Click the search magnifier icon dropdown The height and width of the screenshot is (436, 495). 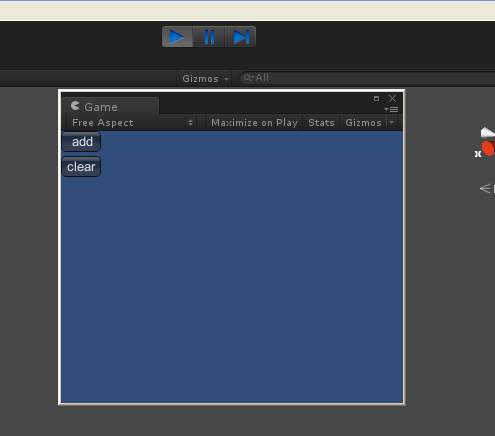[249, 78]
